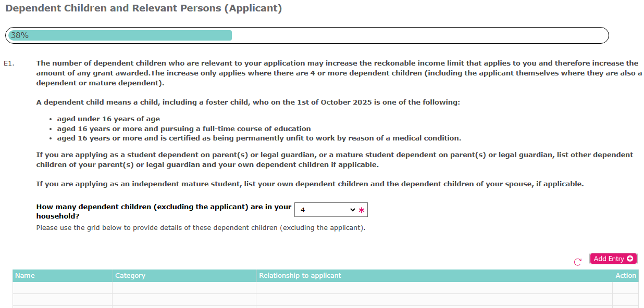Click the Action column header

[x=626, y=275]
